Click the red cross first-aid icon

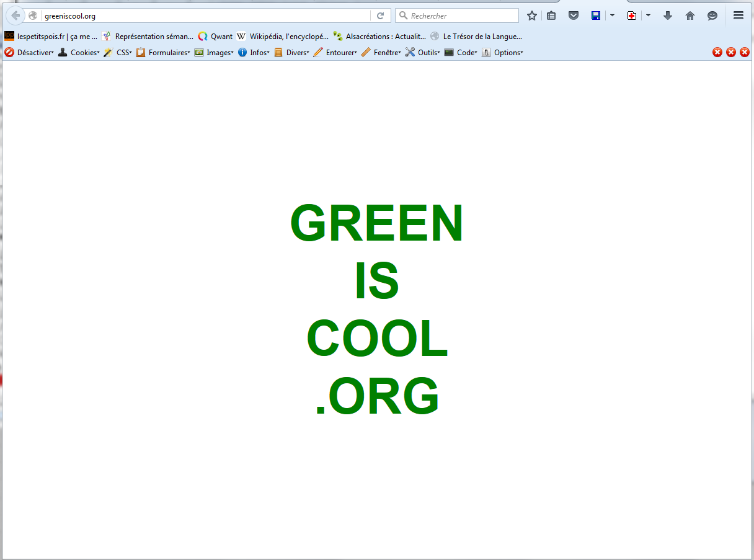click(632, 16)
